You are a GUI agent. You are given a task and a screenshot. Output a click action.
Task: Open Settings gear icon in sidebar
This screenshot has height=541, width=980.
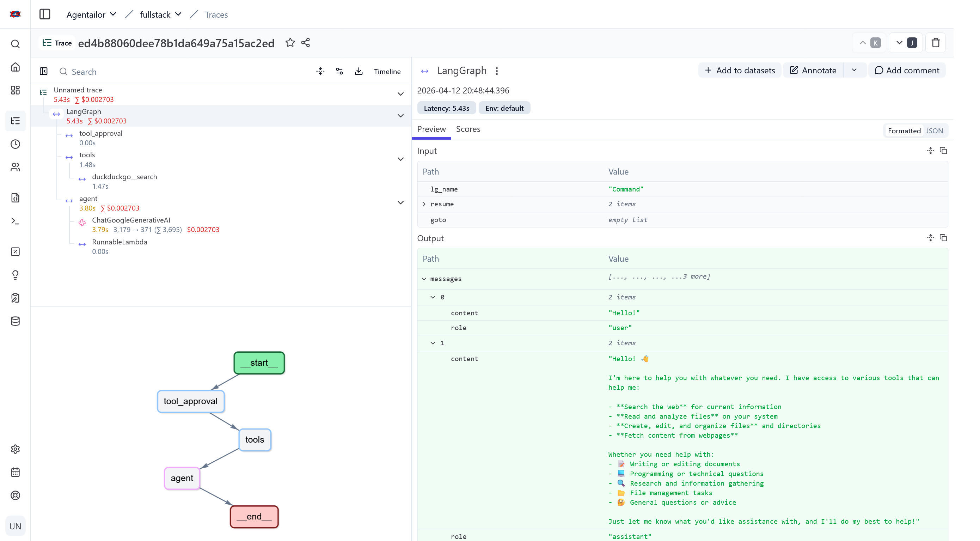pos(15,449)
